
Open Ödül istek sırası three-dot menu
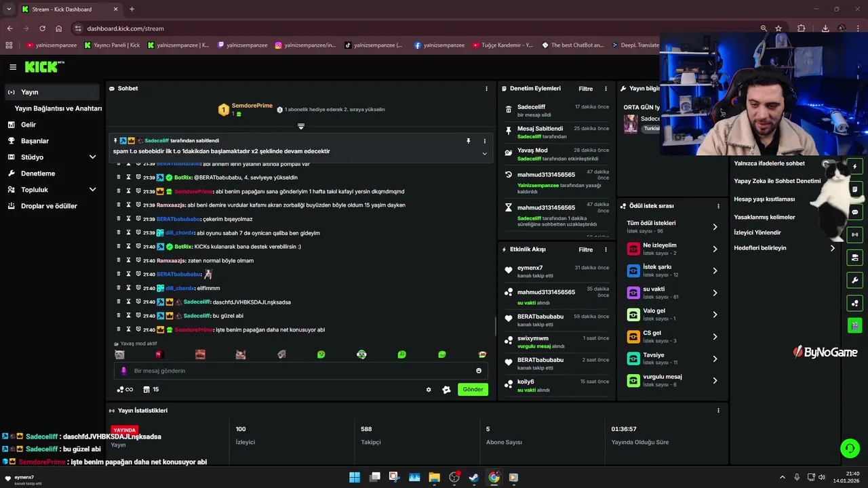(718, 206)
